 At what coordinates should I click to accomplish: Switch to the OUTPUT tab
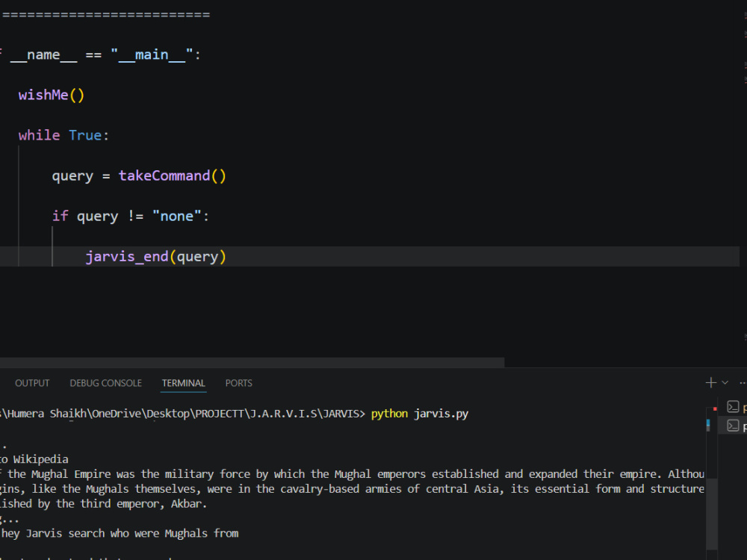[32, 383]
